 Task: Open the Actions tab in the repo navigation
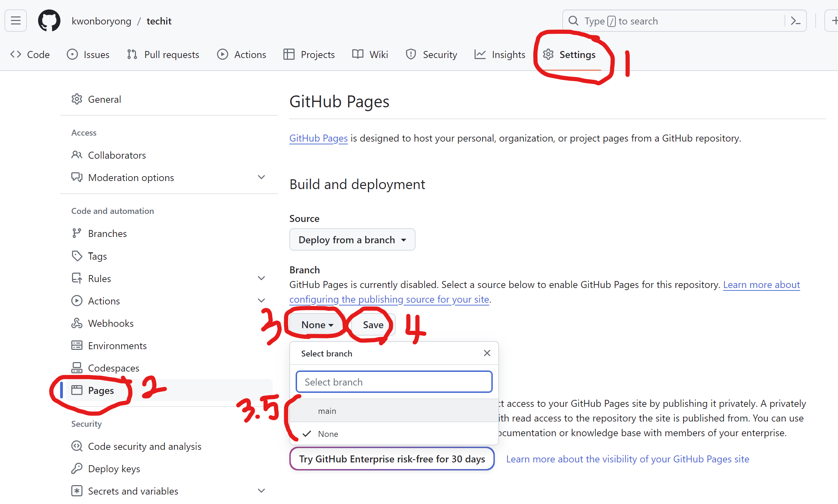(241, 55)
